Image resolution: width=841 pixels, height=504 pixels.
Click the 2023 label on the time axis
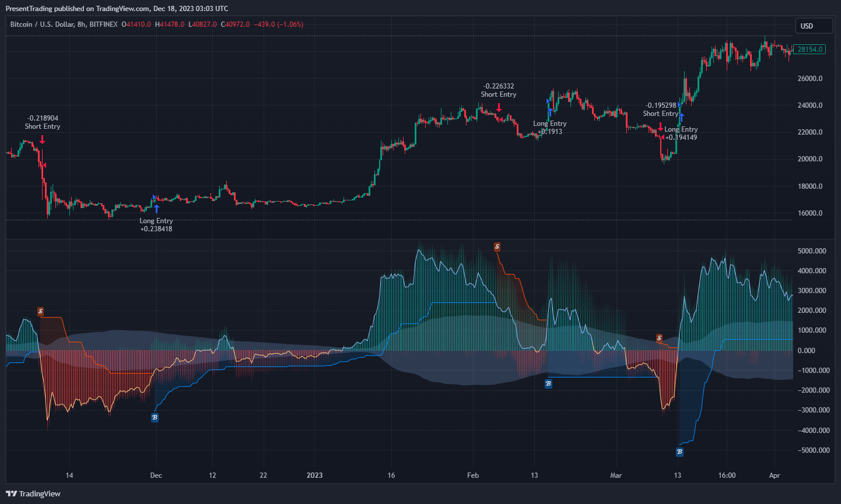pos(314,475)
